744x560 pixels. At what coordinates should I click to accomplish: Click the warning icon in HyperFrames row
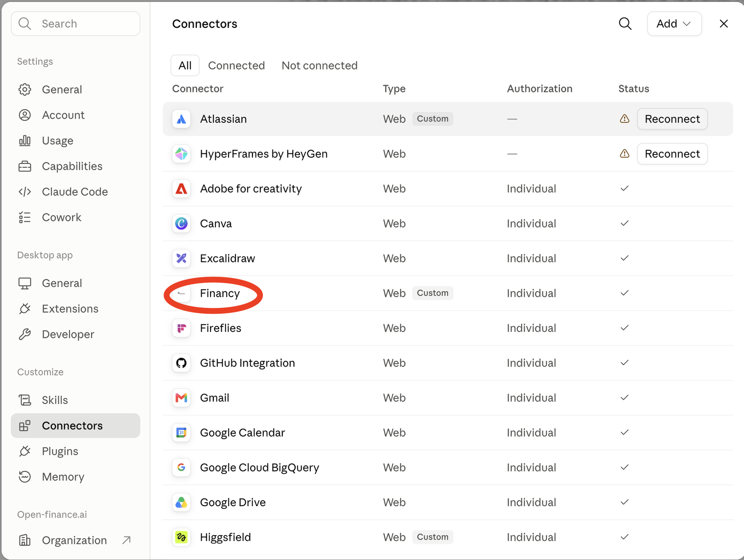click(x=625, y=154)
